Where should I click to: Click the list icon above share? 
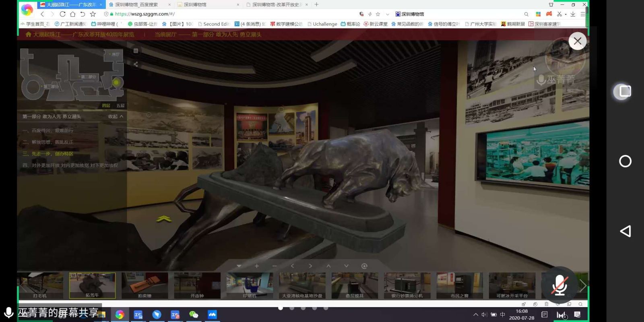[136, 51]
